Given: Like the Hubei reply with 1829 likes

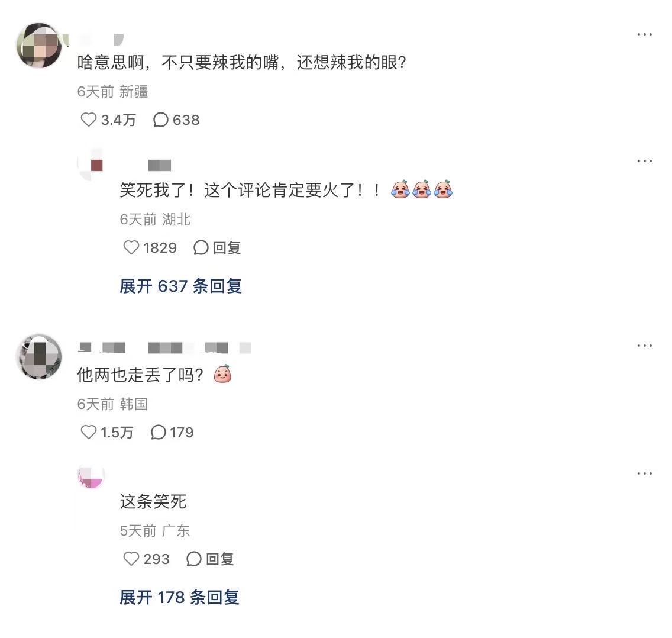Looking at the screenshot, I should point(131,247).
